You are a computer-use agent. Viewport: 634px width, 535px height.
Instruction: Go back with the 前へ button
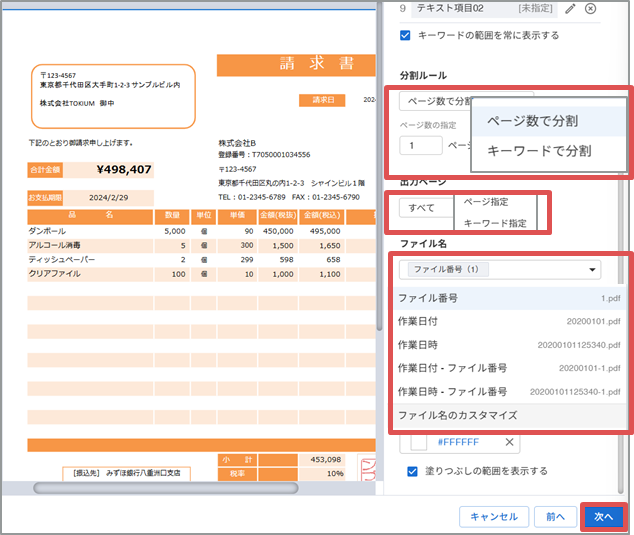(x=555, y=516)
